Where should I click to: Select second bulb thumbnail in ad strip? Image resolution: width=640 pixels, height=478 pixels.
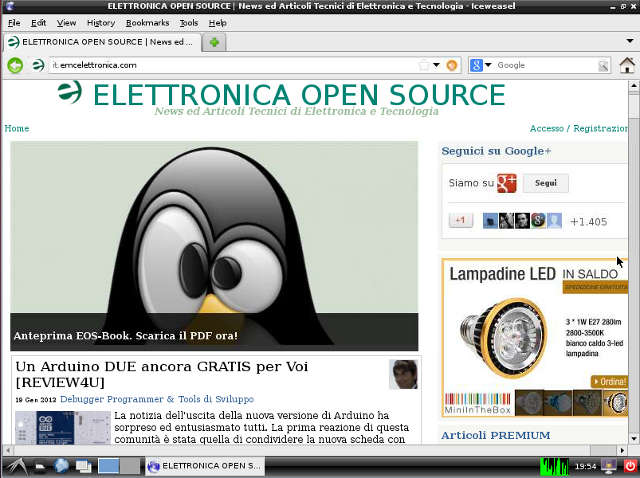(x=558, y=403)
